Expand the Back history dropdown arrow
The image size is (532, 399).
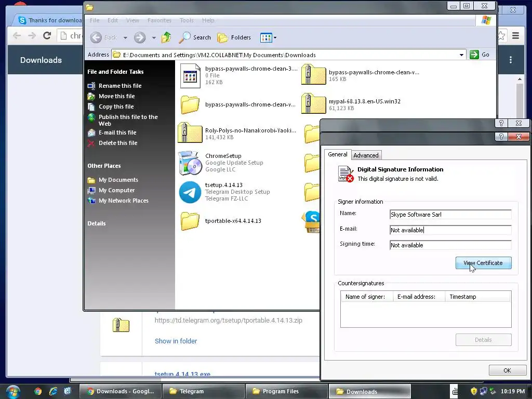(125, 37)
